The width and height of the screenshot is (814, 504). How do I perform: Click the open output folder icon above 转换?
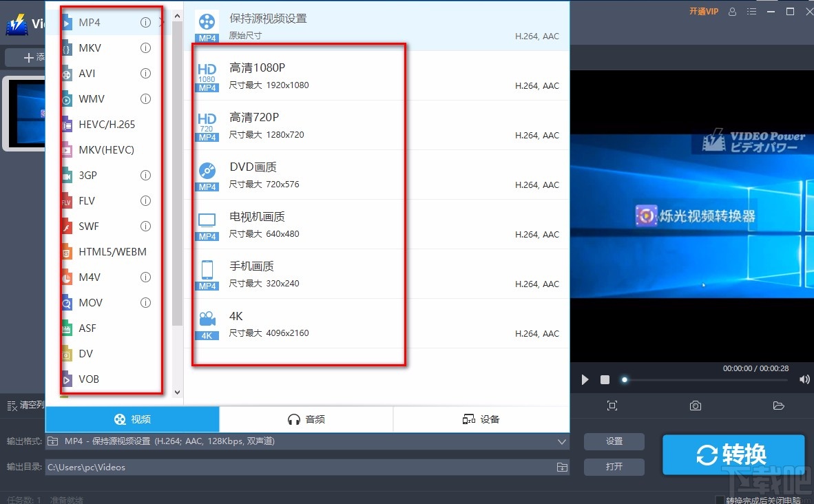(779, 406)
